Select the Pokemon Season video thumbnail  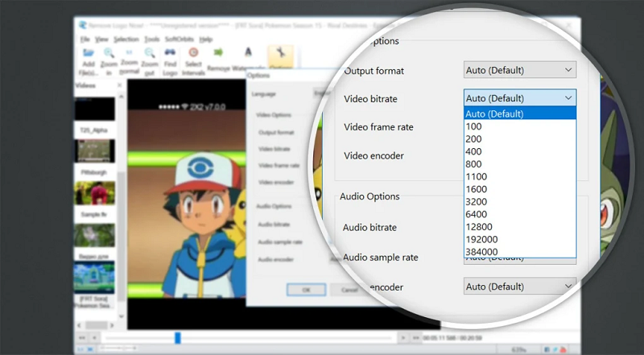click(x=94, y=278)
